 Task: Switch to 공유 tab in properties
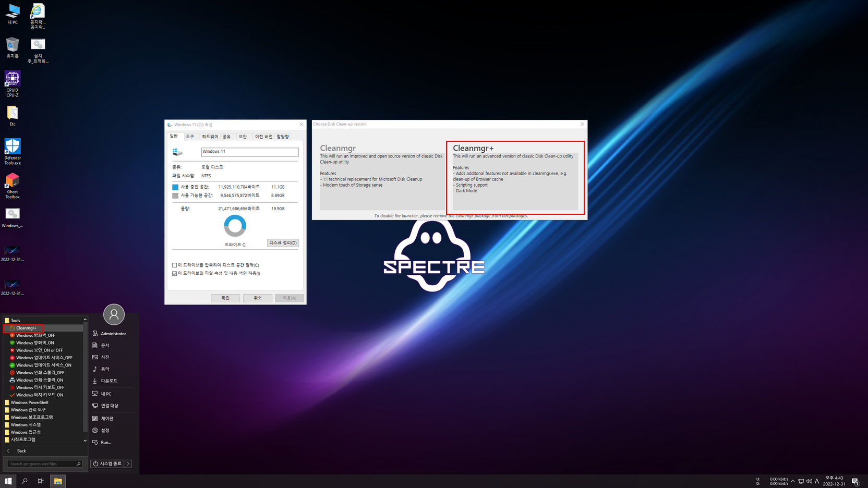[226, 137]
